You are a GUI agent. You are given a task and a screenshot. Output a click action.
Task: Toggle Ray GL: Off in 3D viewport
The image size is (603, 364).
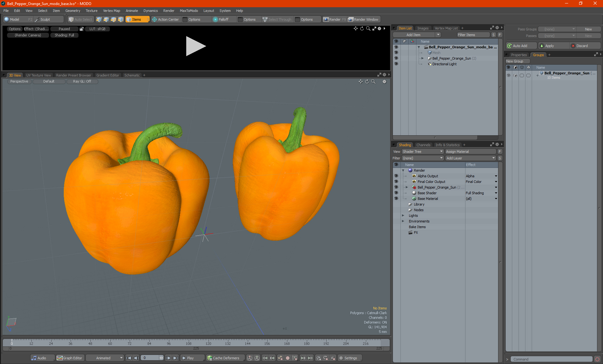tap(82, 81)
